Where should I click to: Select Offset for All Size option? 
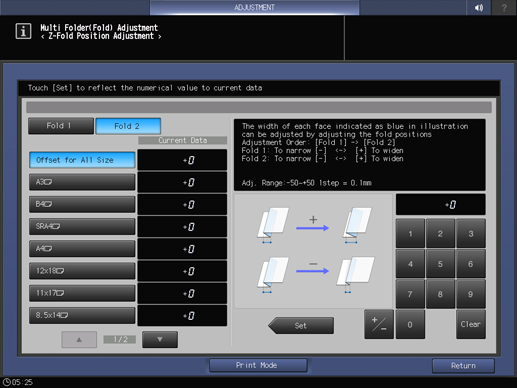pyautogui.click(x=82, y=160)
